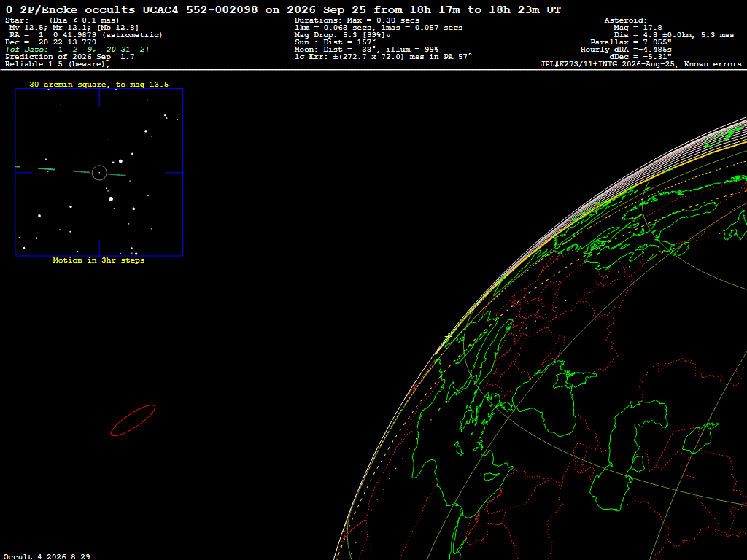Click the asteroid Dia value line
747x560 pixels.
673,35
